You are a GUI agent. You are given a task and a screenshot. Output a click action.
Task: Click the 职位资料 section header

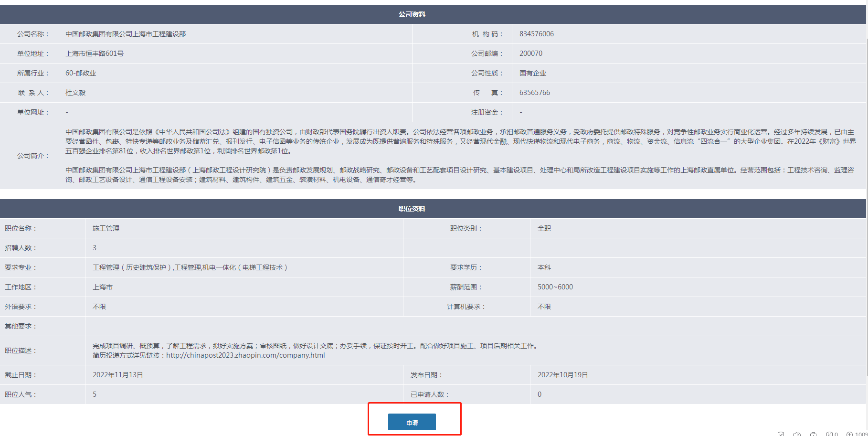click(412, 209)
